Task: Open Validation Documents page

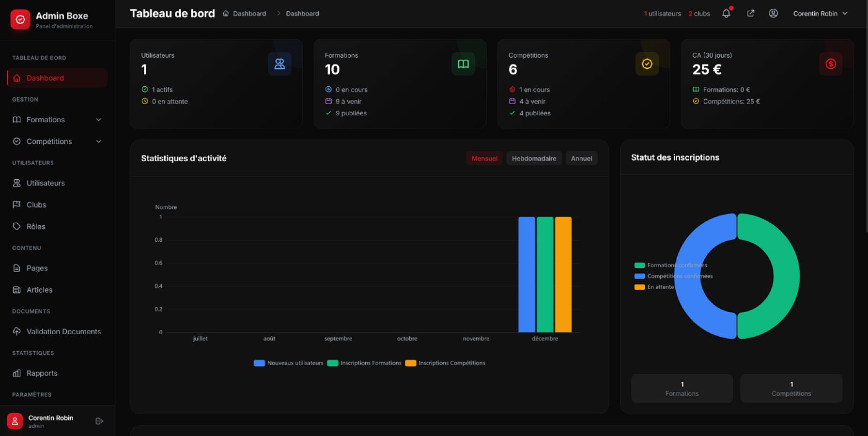Action: [63, 332]
